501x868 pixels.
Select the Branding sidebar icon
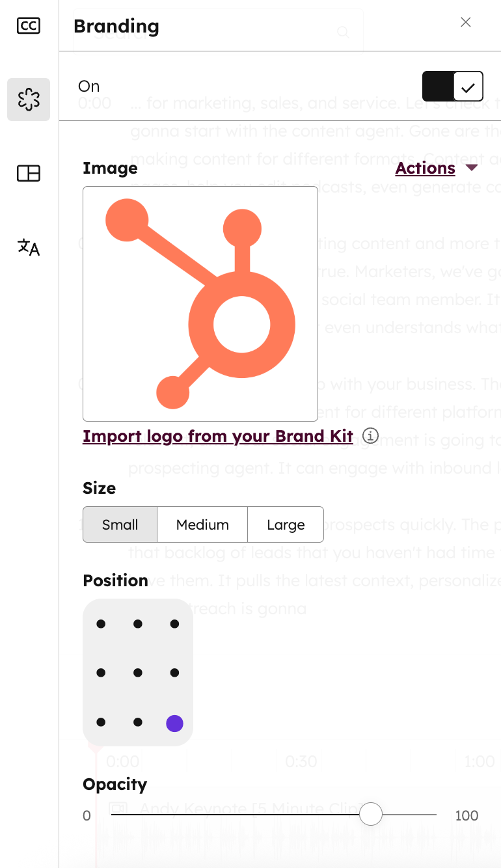click(29, 100)
